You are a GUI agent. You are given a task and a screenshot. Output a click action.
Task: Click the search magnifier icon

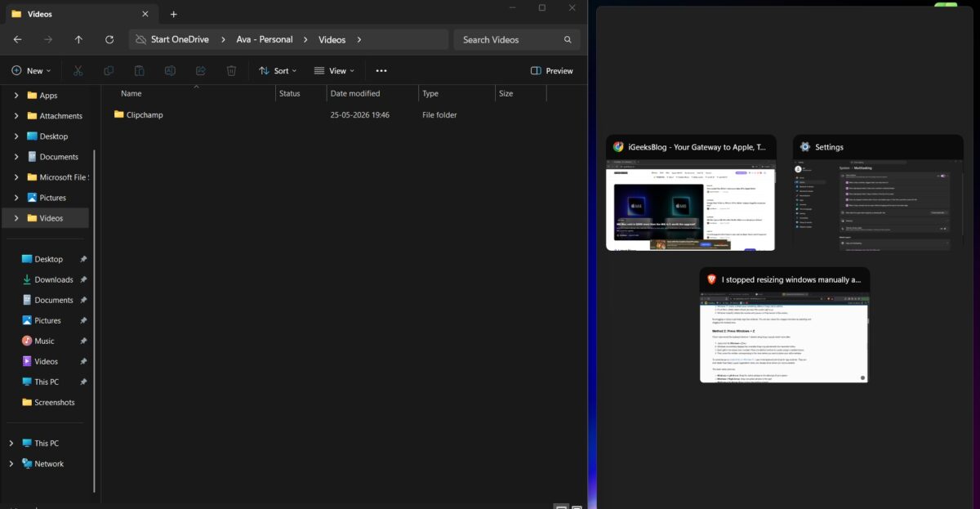coord(568,39)
